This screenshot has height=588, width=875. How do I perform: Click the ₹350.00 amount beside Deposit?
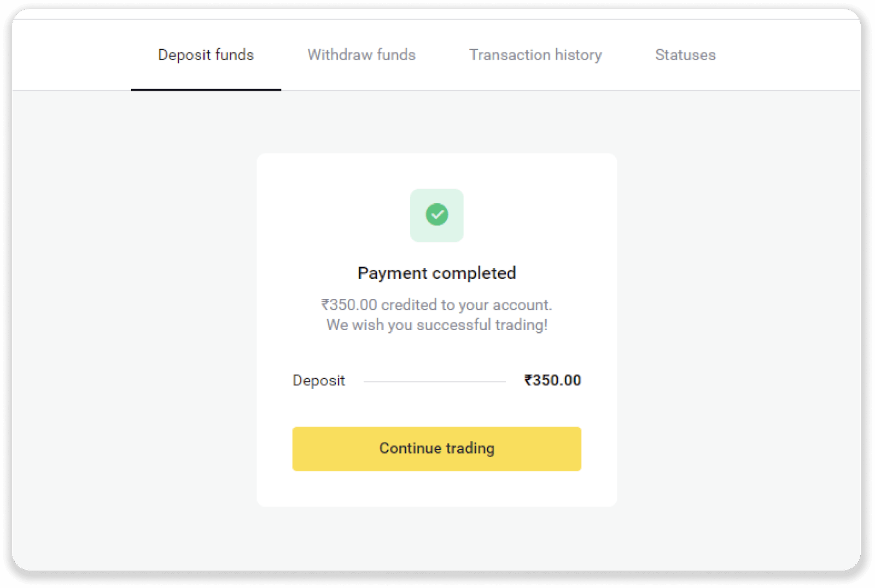pyautogui.click(x=552, y=380)
